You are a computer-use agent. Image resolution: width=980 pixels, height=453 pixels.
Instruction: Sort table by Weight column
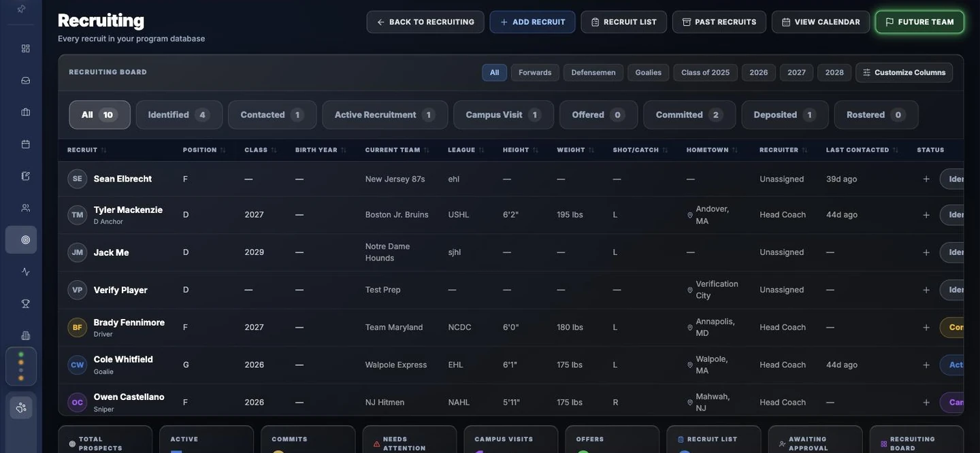click(x=576, y=150)
